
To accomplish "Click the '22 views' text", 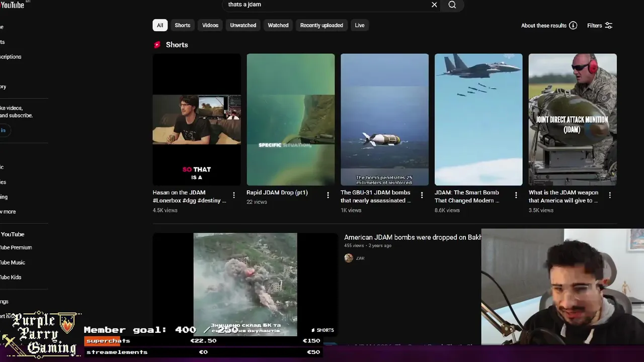I will click(257, 202).
